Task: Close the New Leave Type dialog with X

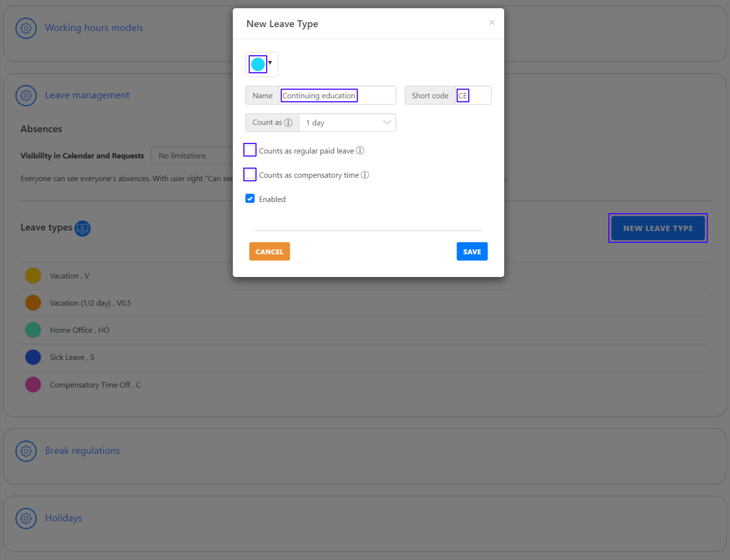Action: tap(492, 22)
